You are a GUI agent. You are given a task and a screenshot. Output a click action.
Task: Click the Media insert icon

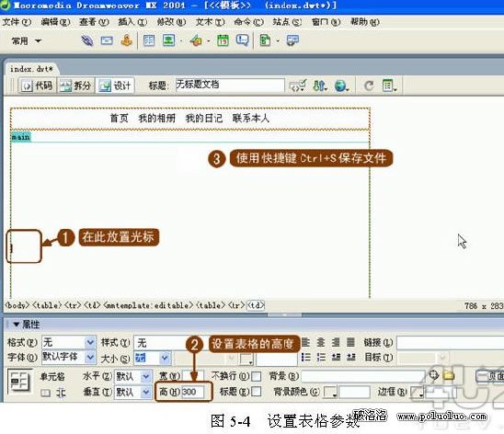[196, 40]
